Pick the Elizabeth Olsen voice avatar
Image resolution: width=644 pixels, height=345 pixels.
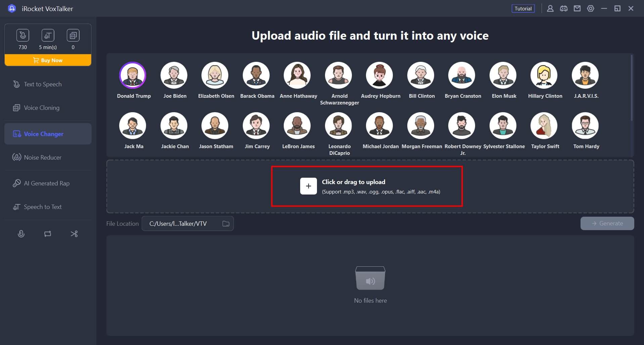pos(215,75)
